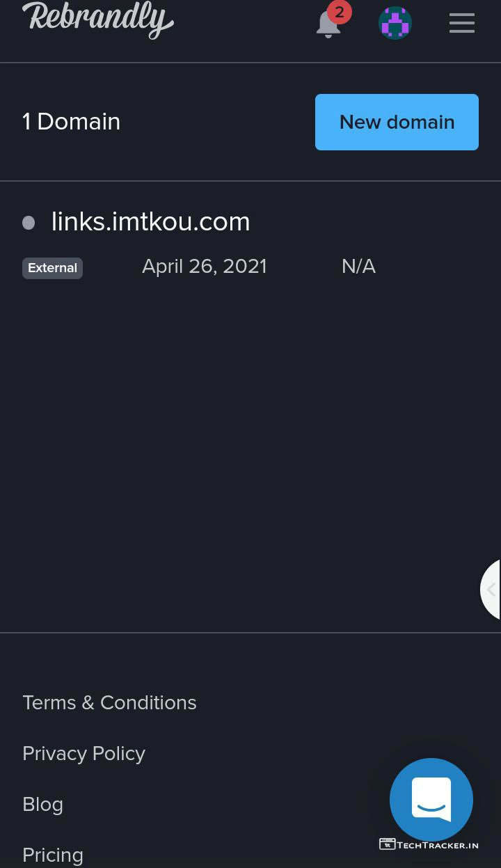Open the Pricing link
The image size is (501, 868).
pyautogui.click(x=53, y=855)
